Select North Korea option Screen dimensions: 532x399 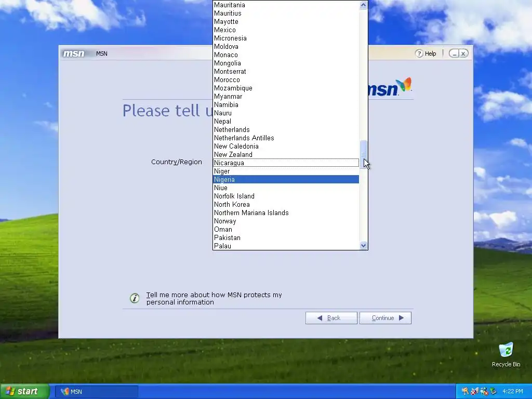(x=286, y=205)
